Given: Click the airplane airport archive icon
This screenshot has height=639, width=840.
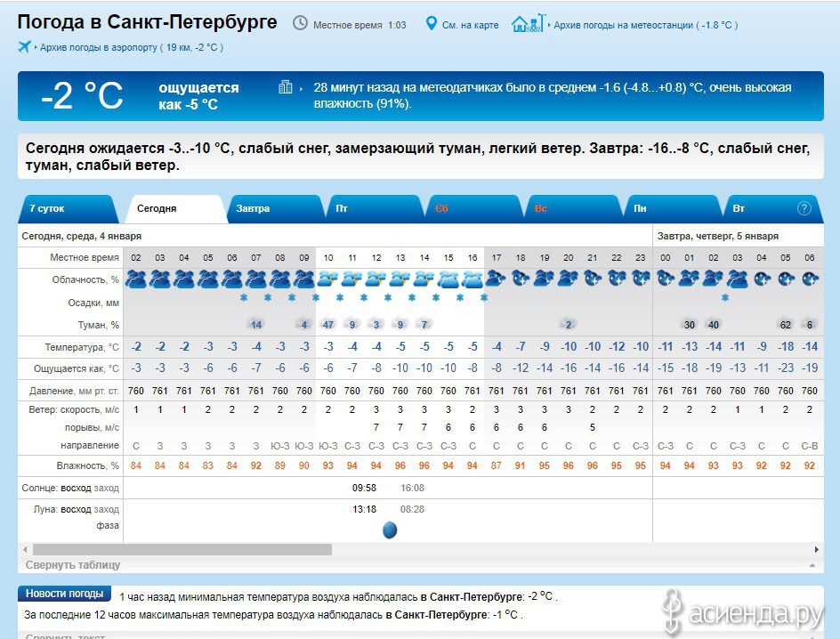Looking at the screenshot, I should pyautogui.click(x=24, y=46).
